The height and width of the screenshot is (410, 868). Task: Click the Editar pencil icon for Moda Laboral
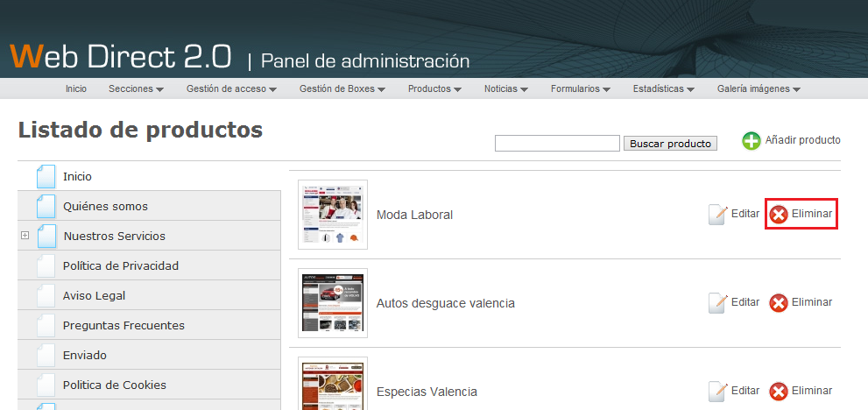(x=718, y=215)
